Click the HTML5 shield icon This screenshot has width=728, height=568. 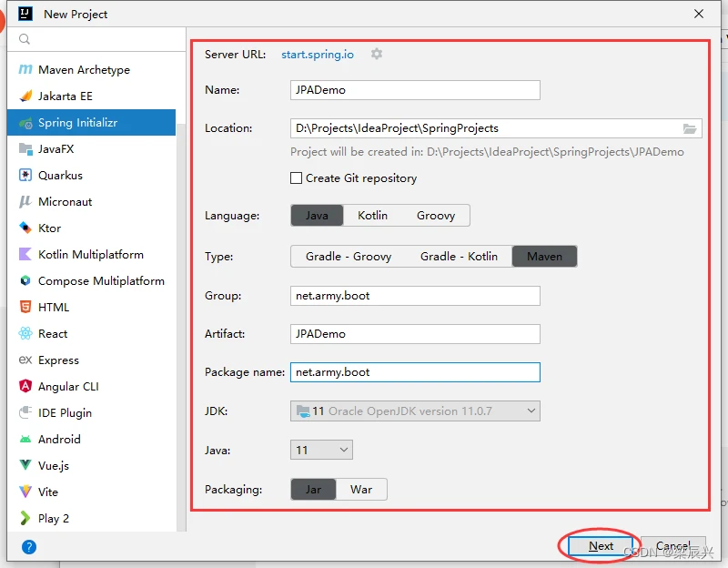click(25, 307)
